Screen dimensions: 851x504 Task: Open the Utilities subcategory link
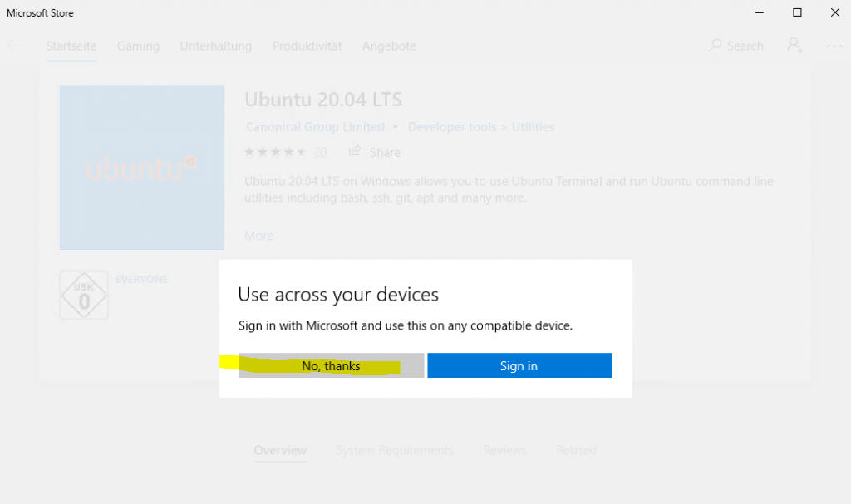pyautogui.click(x=533, y=127)
